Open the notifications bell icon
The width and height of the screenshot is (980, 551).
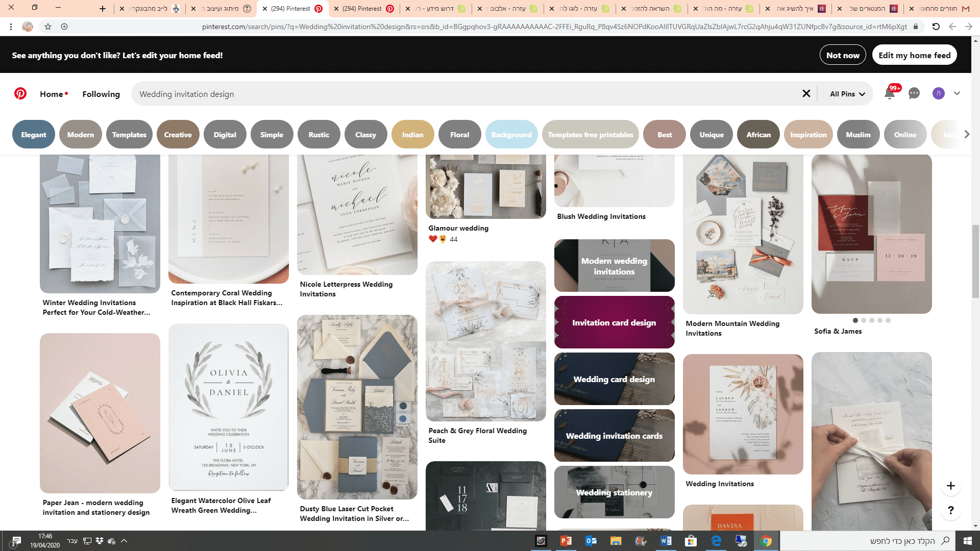coord(890,93)
